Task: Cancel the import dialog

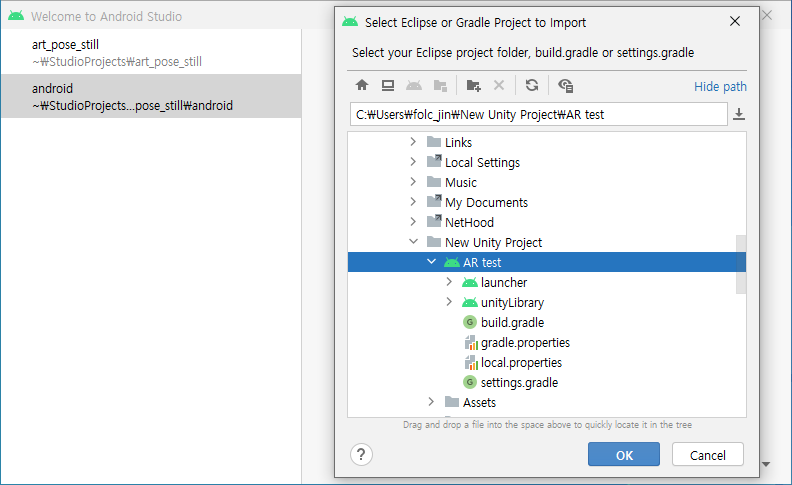Action: (x=708, y=455)
